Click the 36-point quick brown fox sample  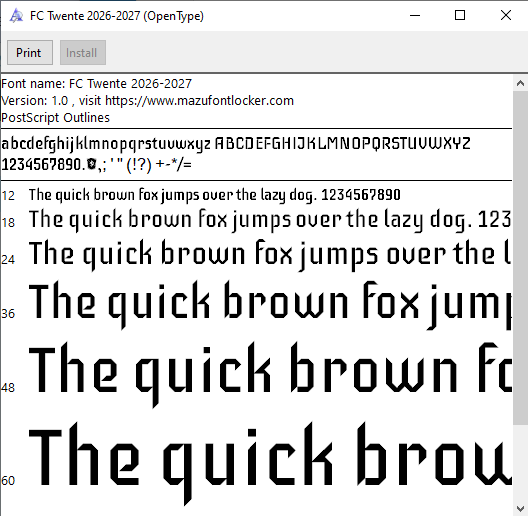270,305
